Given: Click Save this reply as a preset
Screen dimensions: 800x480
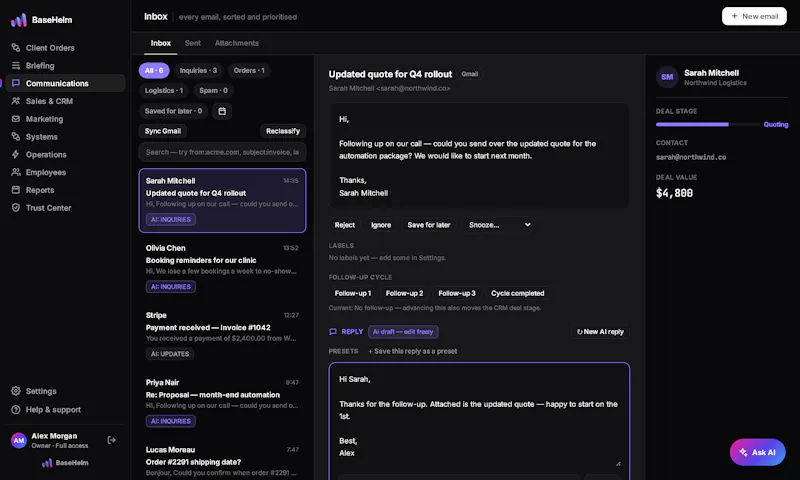Looking at the screenshot, I should click(413, 351).
